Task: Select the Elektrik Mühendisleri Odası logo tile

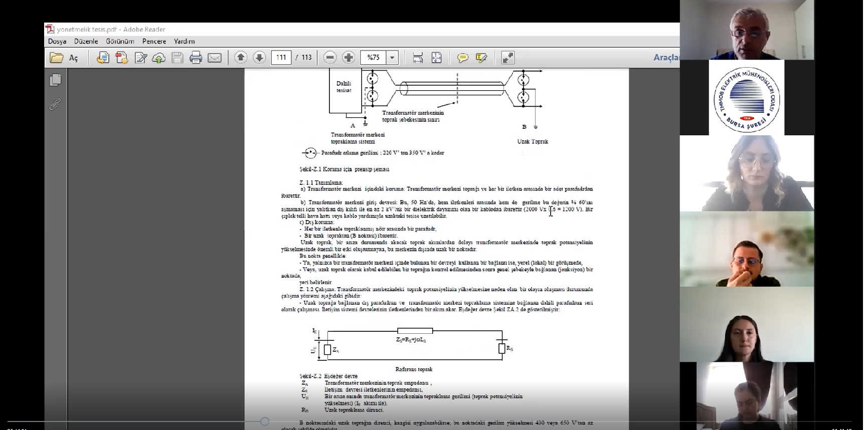Action: tap(747, 98)
